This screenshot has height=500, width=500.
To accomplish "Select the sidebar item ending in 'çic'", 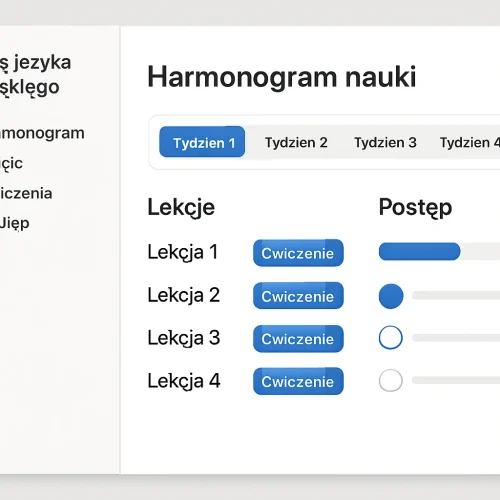I will pyautogui.click(x=11, y=164).
